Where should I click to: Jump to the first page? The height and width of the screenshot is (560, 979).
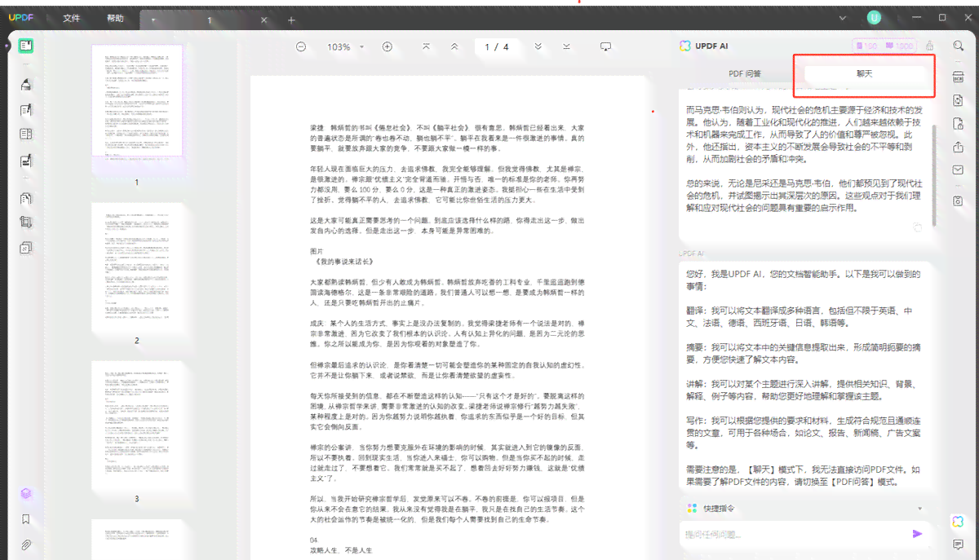pyautogui.click(x=426, y=47)
